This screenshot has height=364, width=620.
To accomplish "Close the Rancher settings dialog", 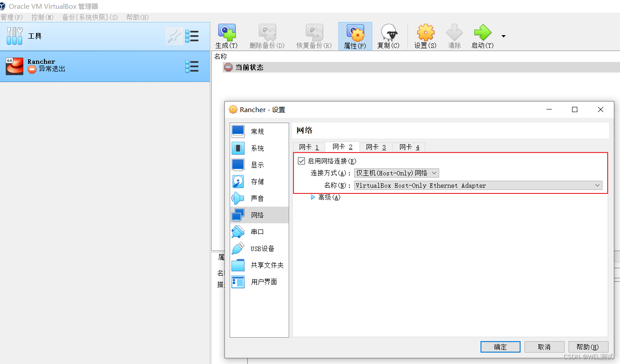I will (601, 109).
